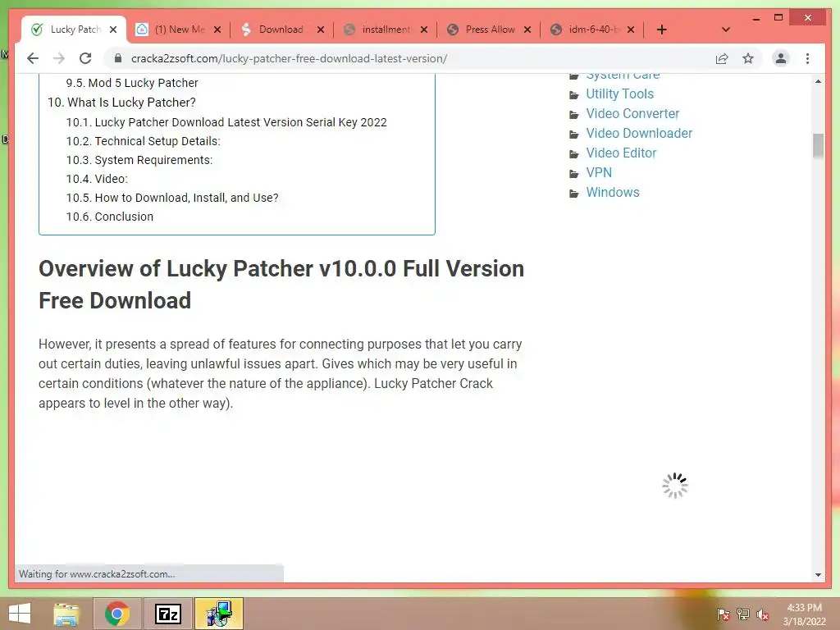The width and height of the screenshot is (840, 630).
Task: Close the installment tab
Action: pos(424,30)
